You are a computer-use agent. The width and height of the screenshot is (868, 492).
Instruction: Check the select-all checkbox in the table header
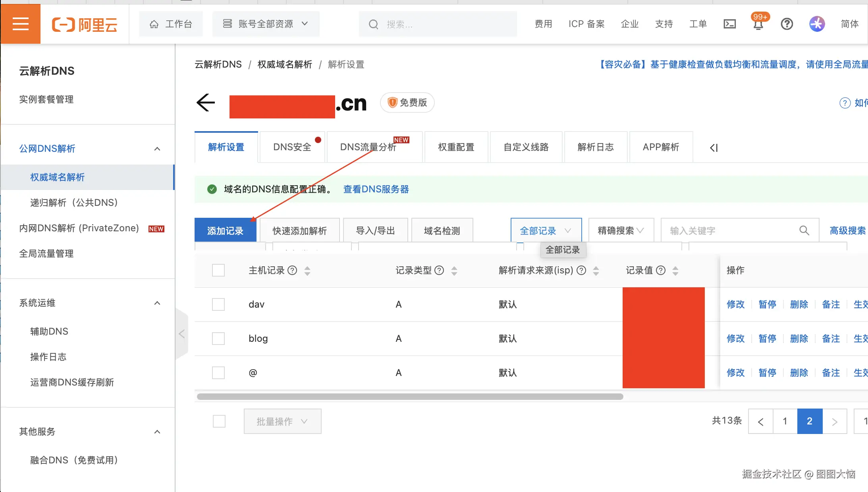click(x=218, y=270)
